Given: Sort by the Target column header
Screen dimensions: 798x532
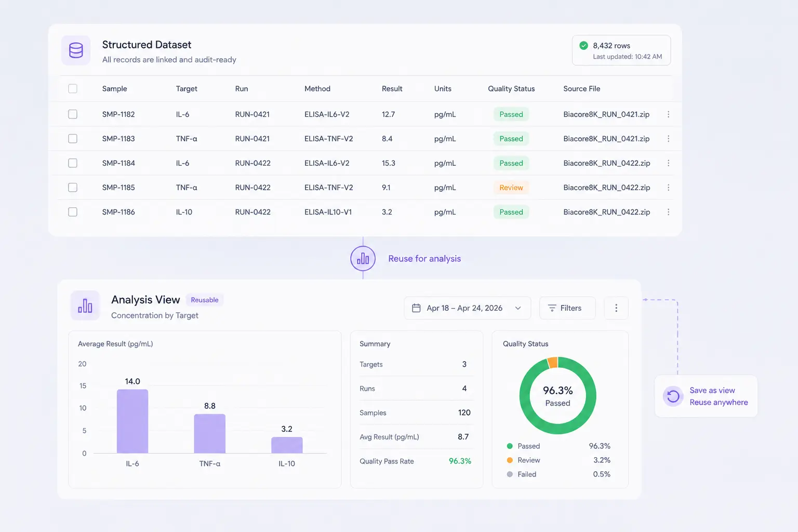Looking at the screenshot, I should click(187, 89).
